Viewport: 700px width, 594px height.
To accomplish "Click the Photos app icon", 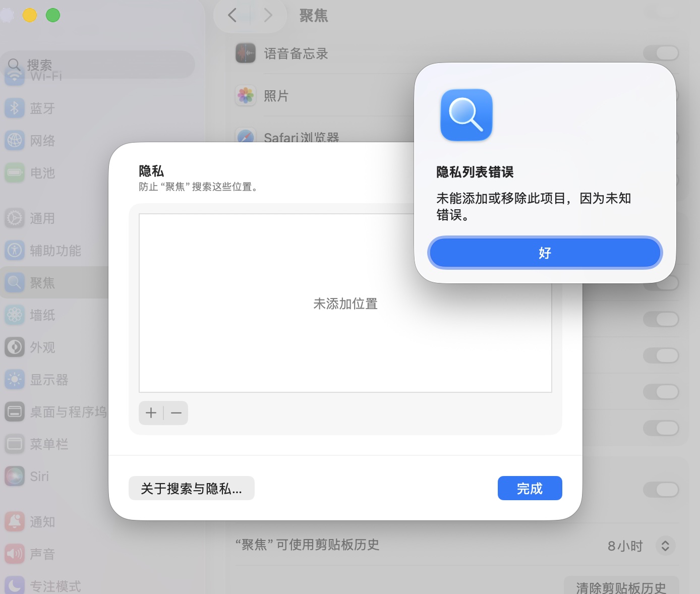I will click(x=246, y=95).
